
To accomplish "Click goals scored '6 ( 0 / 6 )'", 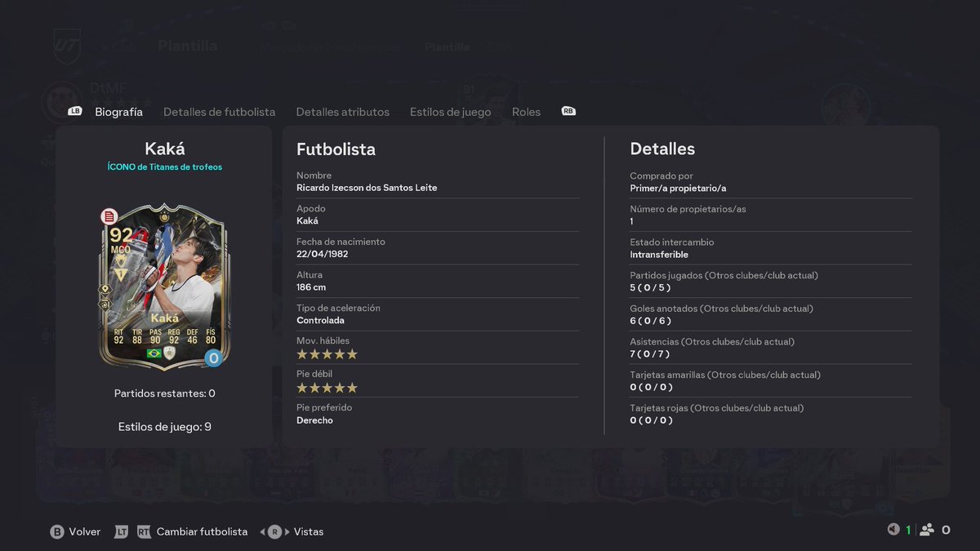I will coord(652,321).
